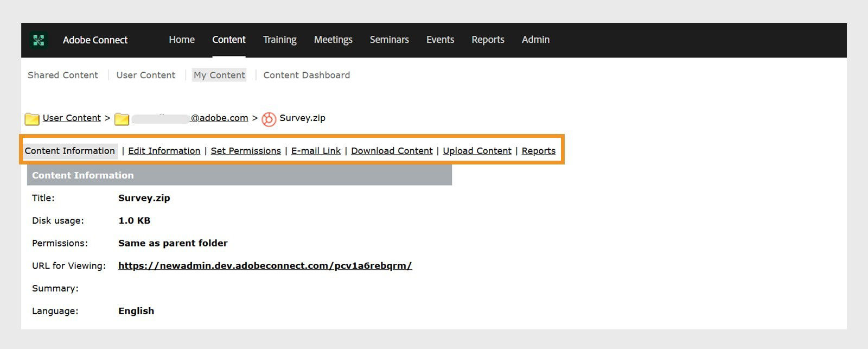Open the content Reports link

click(539, 151)
